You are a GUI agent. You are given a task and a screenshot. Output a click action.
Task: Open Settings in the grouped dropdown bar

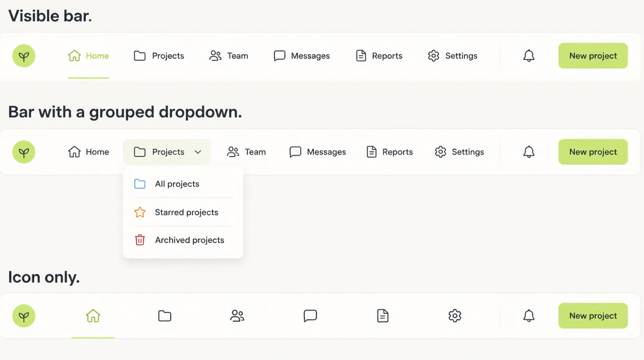tap(460, 152)
